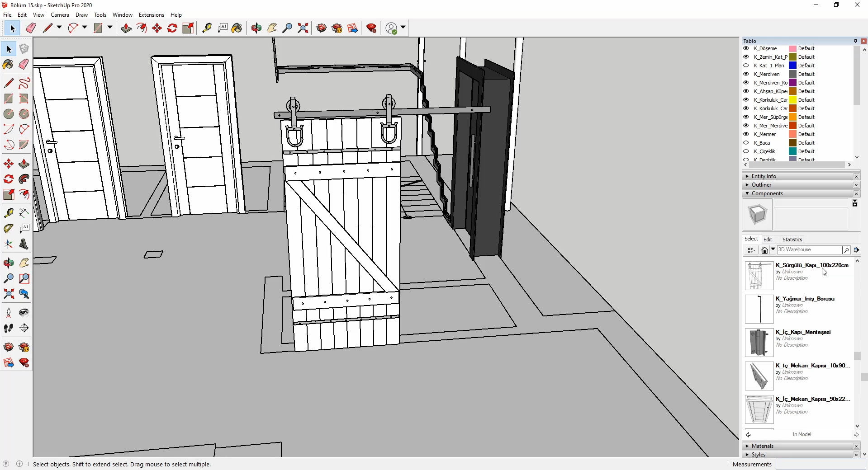
Task: Open In Model home icon in Components
Action: click(764, 250)
